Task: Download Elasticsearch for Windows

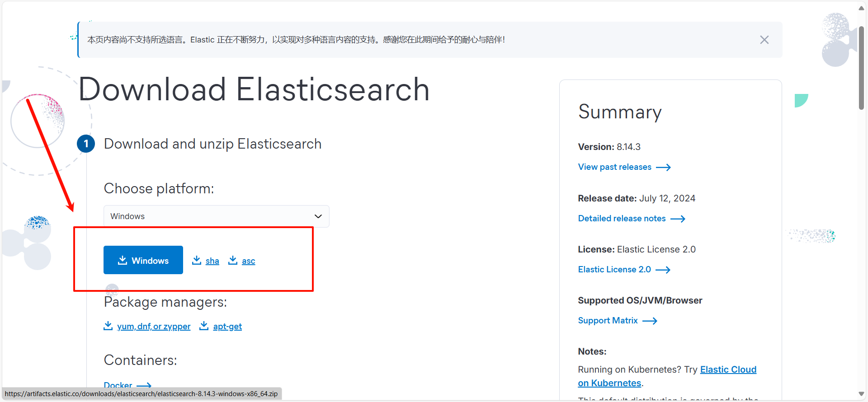Action: 143,260
